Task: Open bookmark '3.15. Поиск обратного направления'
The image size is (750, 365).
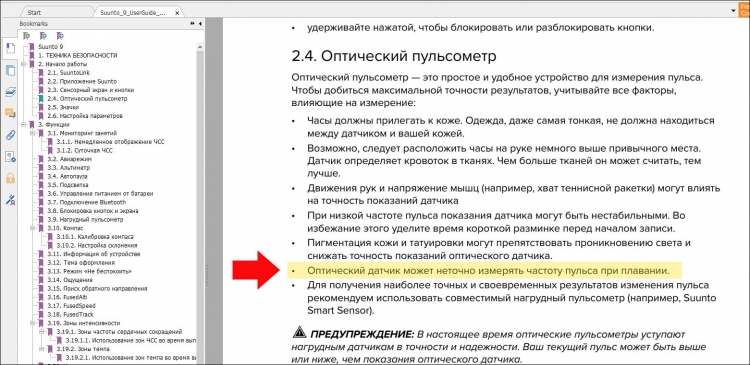Action: pyautogui.click(x=97, y=288)
